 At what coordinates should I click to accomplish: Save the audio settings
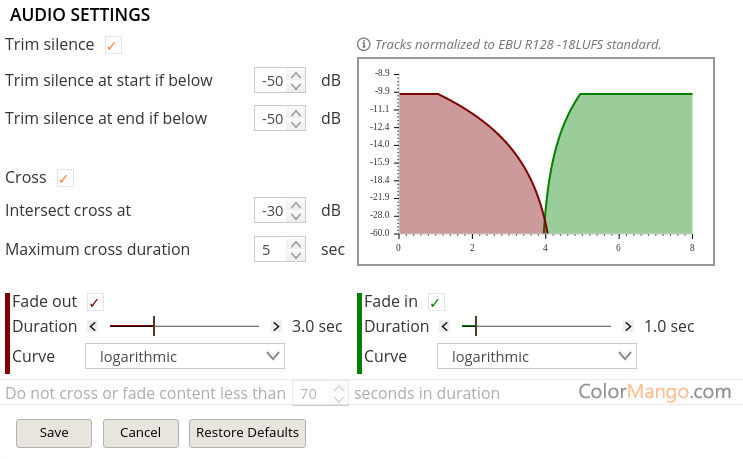tap(54, 433)
